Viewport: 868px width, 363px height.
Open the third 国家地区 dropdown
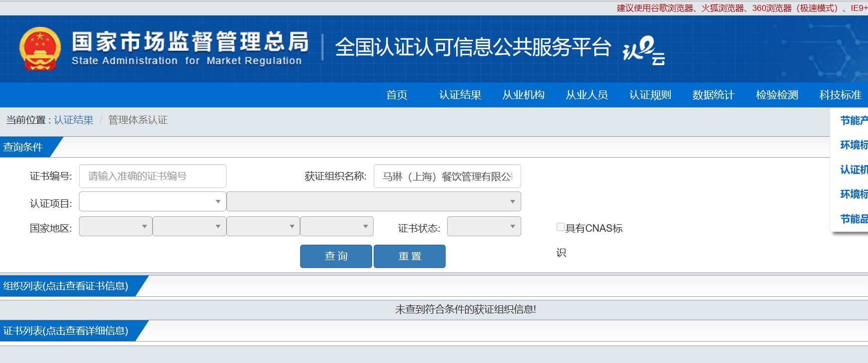pyautogui.click(x=263, y=226)
